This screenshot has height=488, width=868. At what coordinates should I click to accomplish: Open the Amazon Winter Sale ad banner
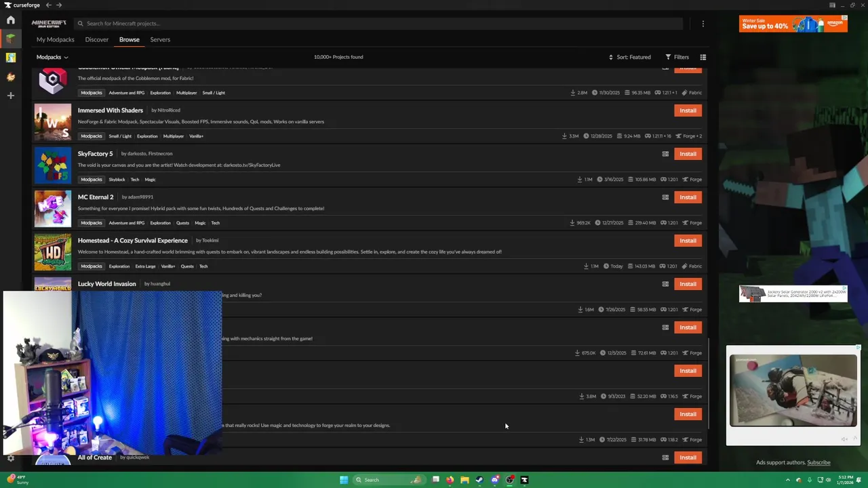point(793,24)
